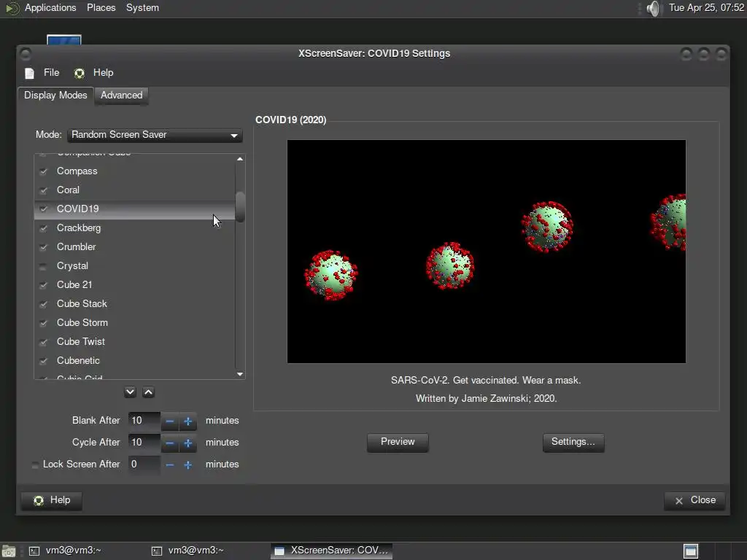
Task: Increase the Blank After value with plus
Action: coord(187,421)
